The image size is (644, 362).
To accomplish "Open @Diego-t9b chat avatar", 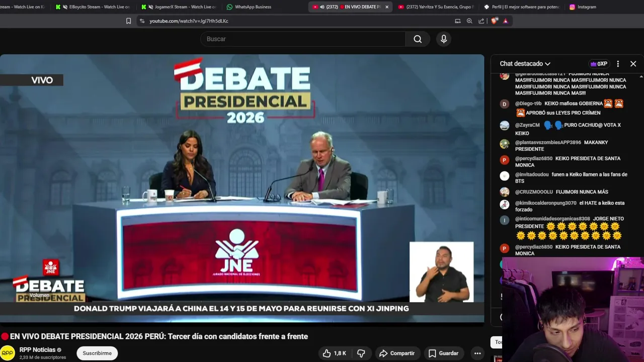I will pos(504,104).
